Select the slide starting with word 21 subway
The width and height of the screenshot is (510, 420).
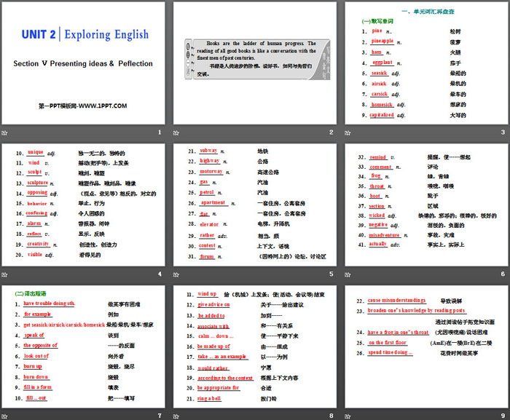point(254,205)
